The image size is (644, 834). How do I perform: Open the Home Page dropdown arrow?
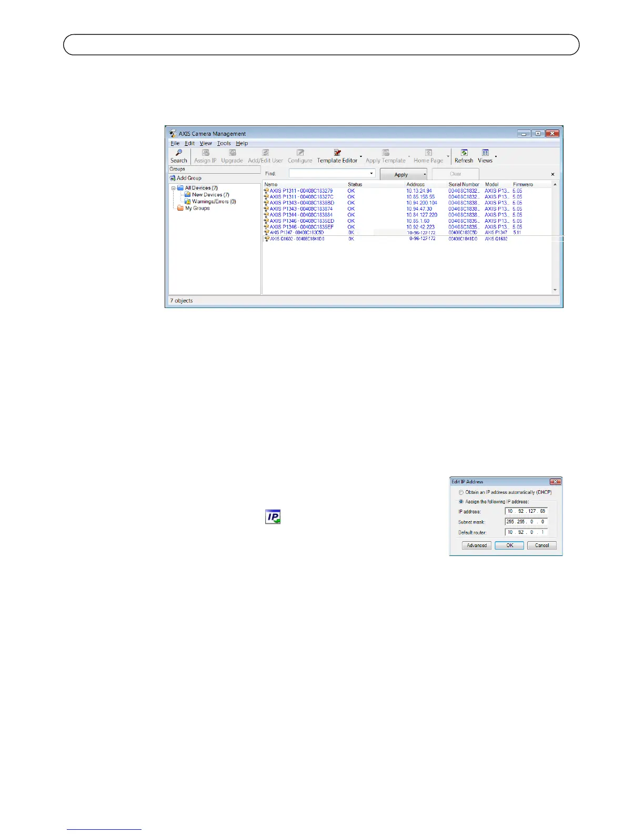pos(448,156)
